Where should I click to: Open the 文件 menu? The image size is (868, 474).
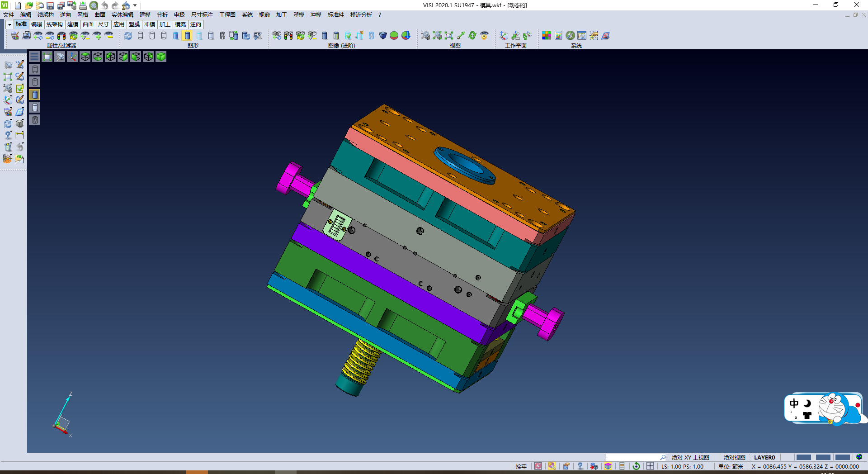9,15
